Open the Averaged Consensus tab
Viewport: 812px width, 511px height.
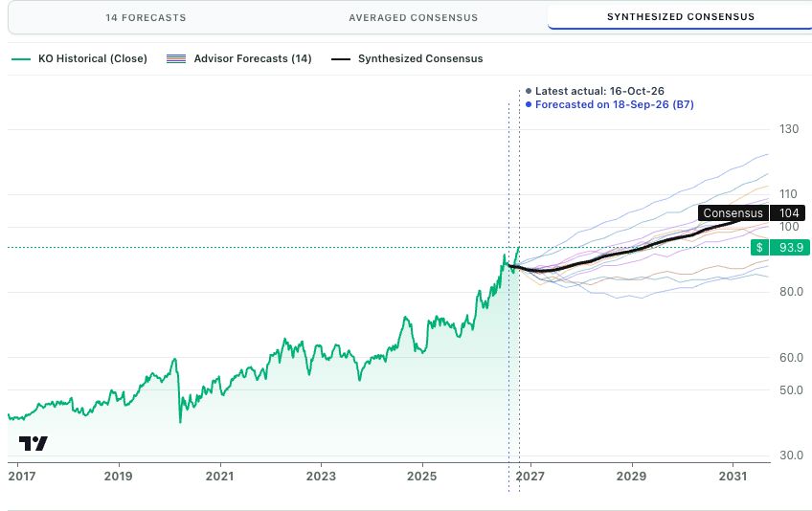(414, 17)
